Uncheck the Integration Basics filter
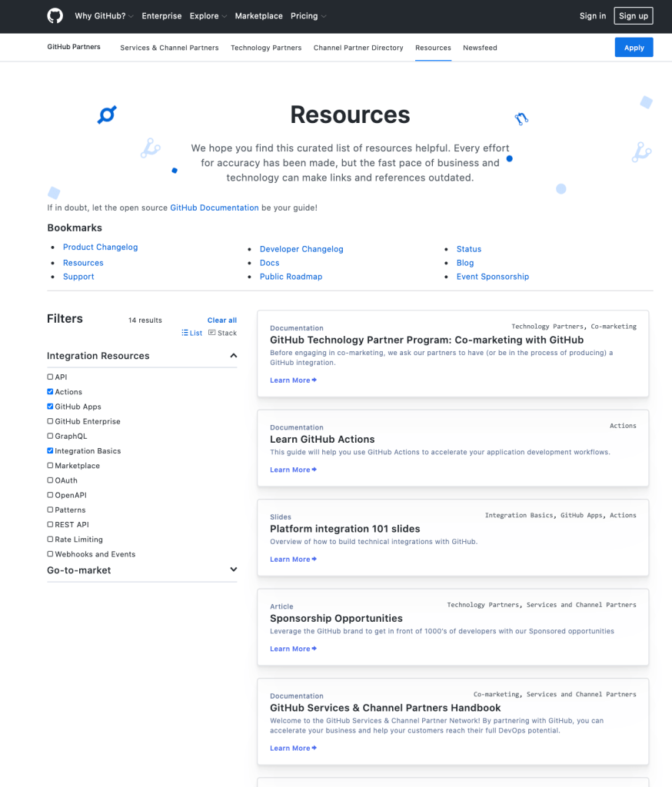This screenshot has width=672, height=787. [51, 451]
